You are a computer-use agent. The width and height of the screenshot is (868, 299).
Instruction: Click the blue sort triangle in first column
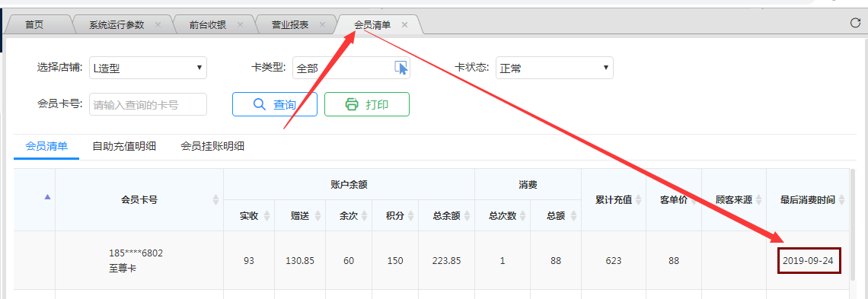pyautogui.click(x=48, y=197)
